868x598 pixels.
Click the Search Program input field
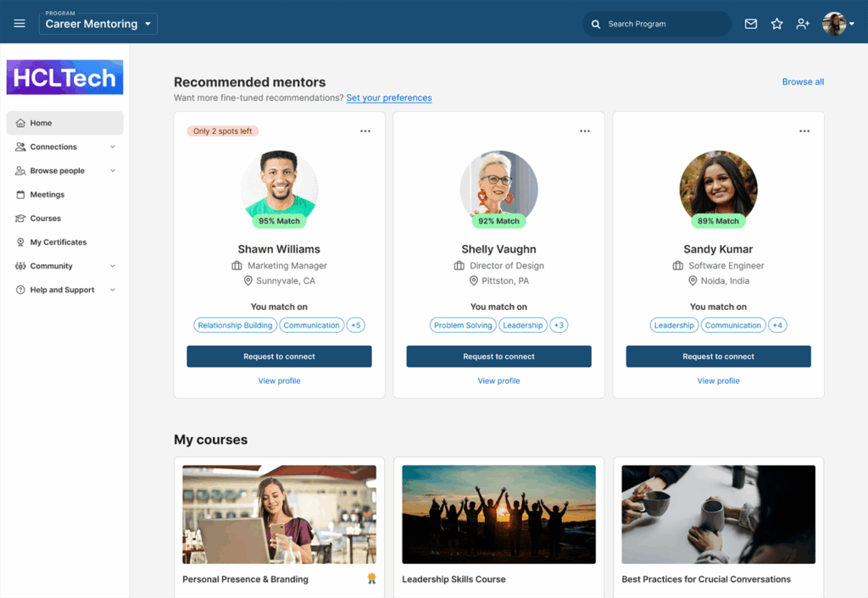(657, 25)
